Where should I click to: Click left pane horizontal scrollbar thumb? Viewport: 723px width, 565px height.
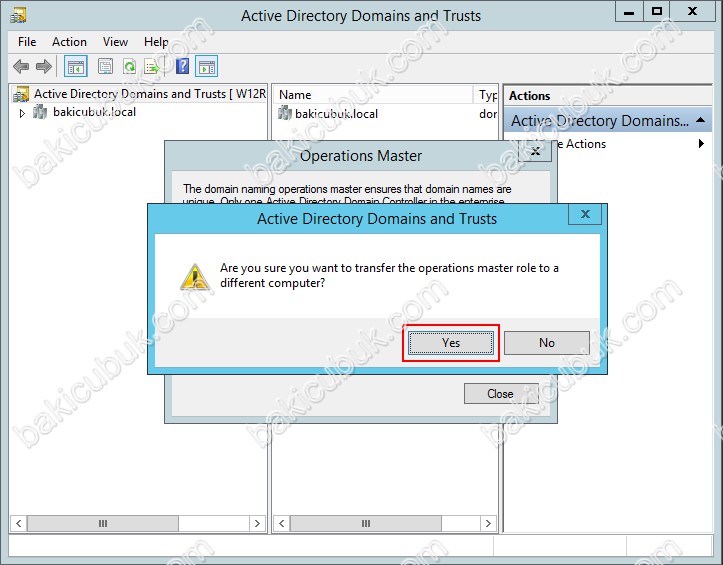pos(103,523)
